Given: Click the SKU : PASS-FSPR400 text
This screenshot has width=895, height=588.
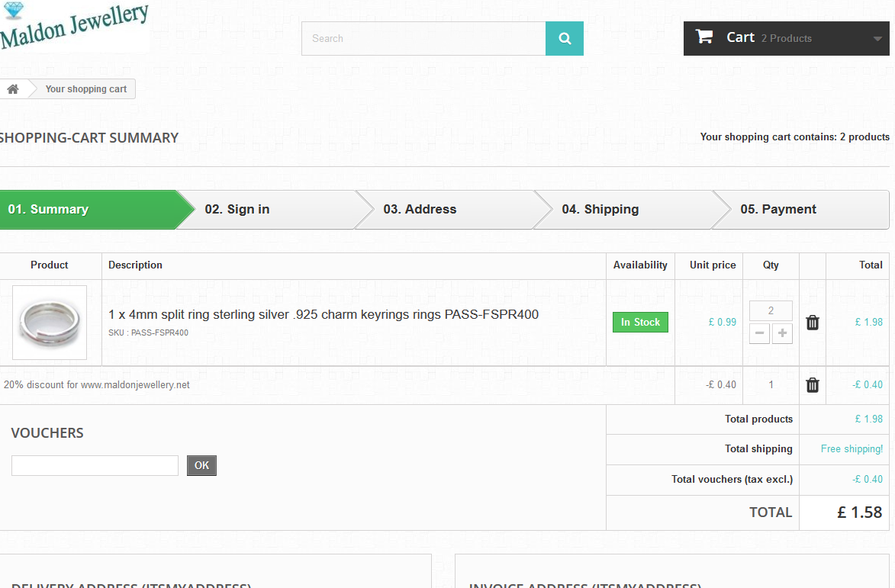Looking at the screenshot, I should point(149,333).
